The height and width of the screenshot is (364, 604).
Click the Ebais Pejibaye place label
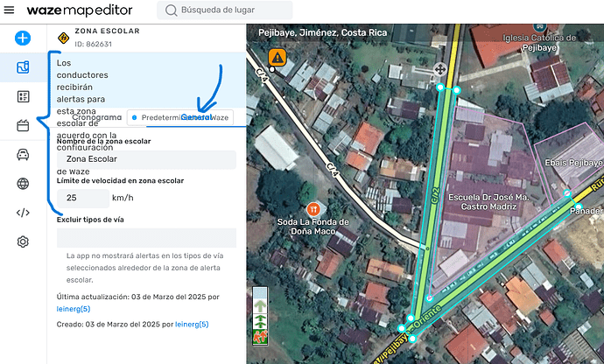[573, 163]
